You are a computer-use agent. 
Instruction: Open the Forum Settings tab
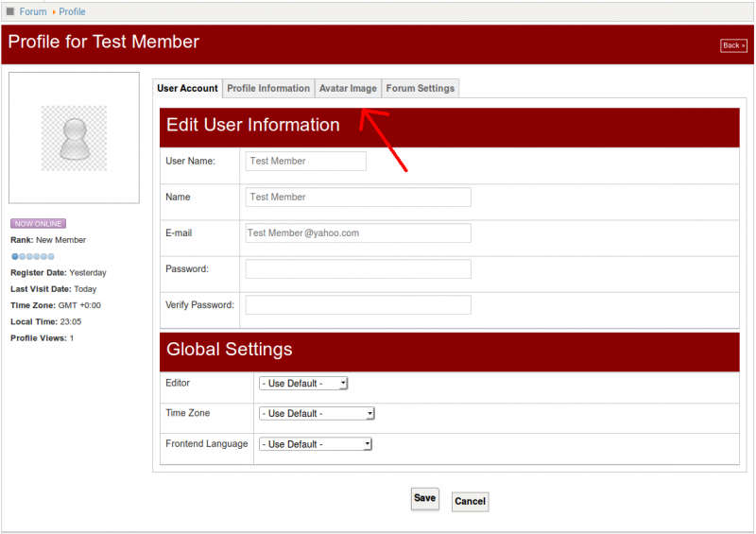click(x=421, y=88)
